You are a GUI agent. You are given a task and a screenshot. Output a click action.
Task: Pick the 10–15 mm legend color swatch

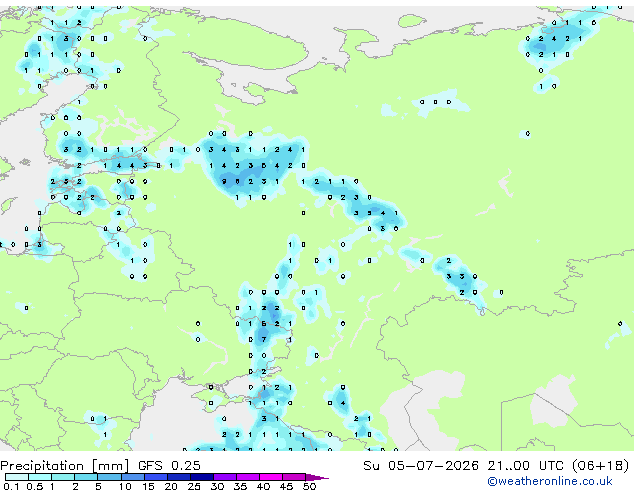point(132,477)
